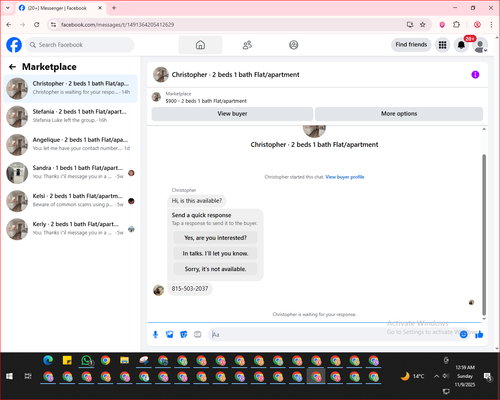The image size is (500, 400).
Task: Select the Messenger | Facebook browser tab
Action: 60,8
